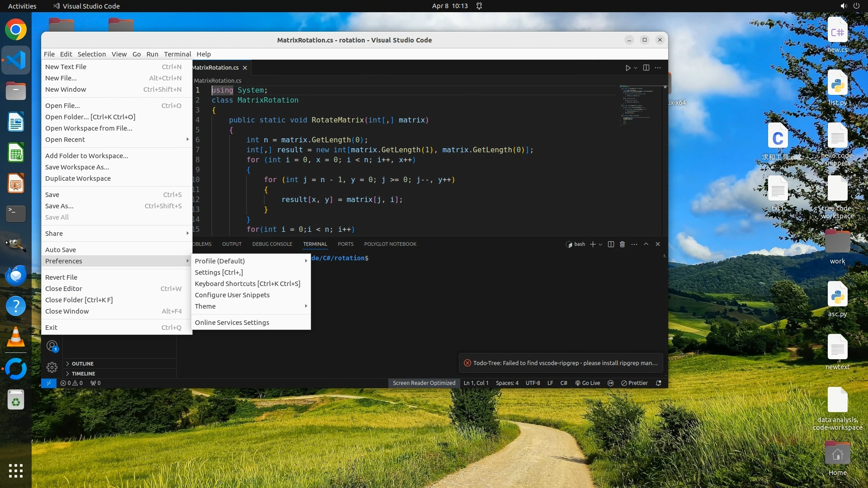
Task: Open the Theme submenu
Action: pyautogui.click(x=205, y=306)
